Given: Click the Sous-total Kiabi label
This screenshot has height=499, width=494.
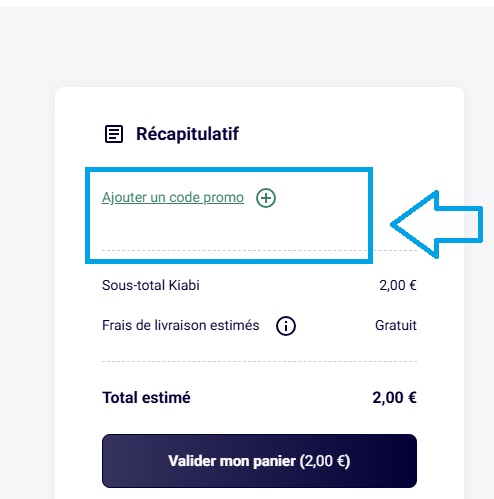Looking at the screenshot, I should tap(151, 285).
